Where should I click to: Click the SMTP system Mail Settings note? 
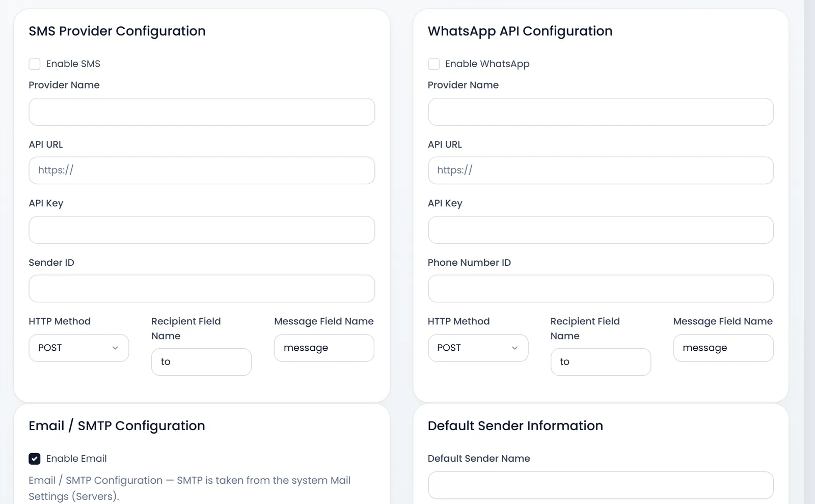[189, 488]
